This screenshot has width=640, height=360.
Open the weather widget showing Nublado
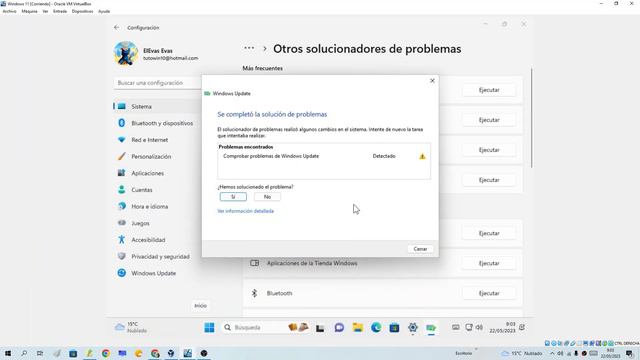click(x=131, y=327)
